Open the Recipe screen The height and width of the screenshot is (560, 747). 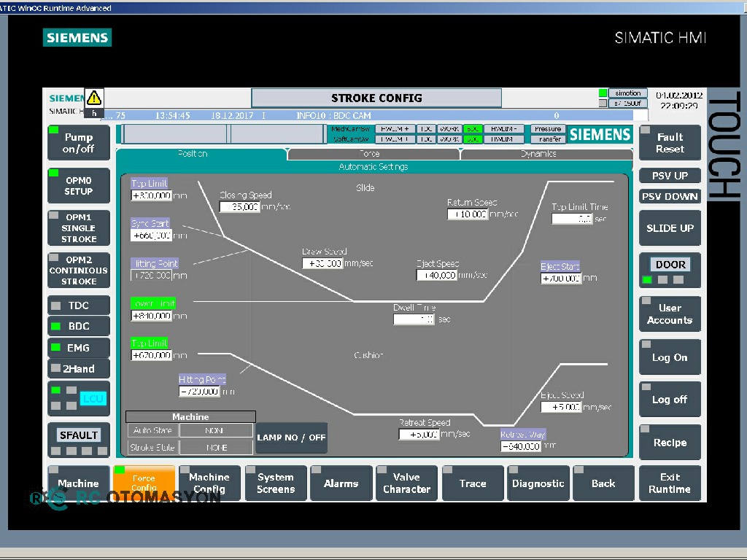click(x=670, y=443)
